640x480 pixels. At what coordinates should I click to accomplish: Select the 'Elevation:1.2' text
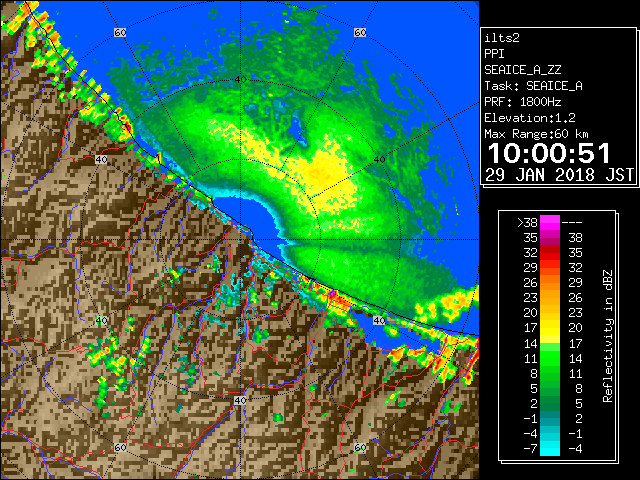point(530,118)
